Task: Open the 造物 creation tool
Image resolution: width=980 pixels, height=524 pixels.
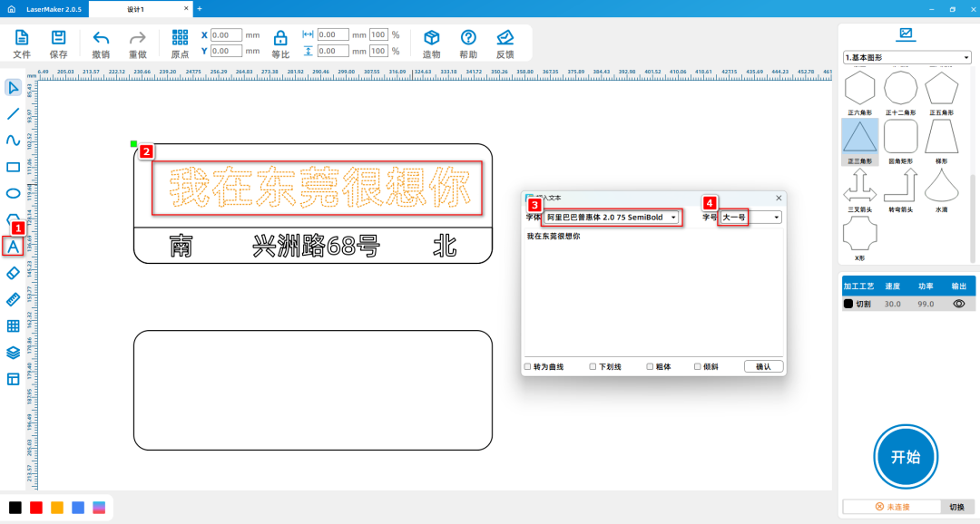Action: (x=431, y=40)
